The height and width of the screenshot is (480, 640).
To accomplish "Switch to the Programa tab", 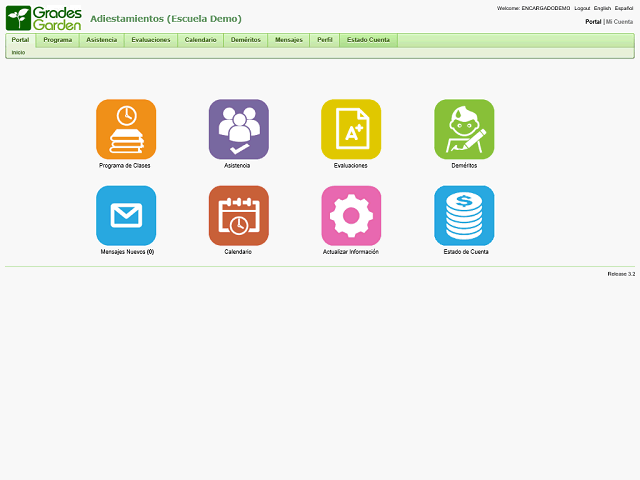I will coord(58,40).
